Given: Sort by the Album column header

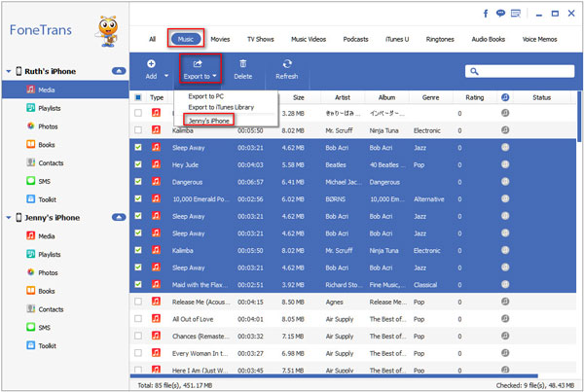Looking at the screenshot, I should [x=386, y=97].
